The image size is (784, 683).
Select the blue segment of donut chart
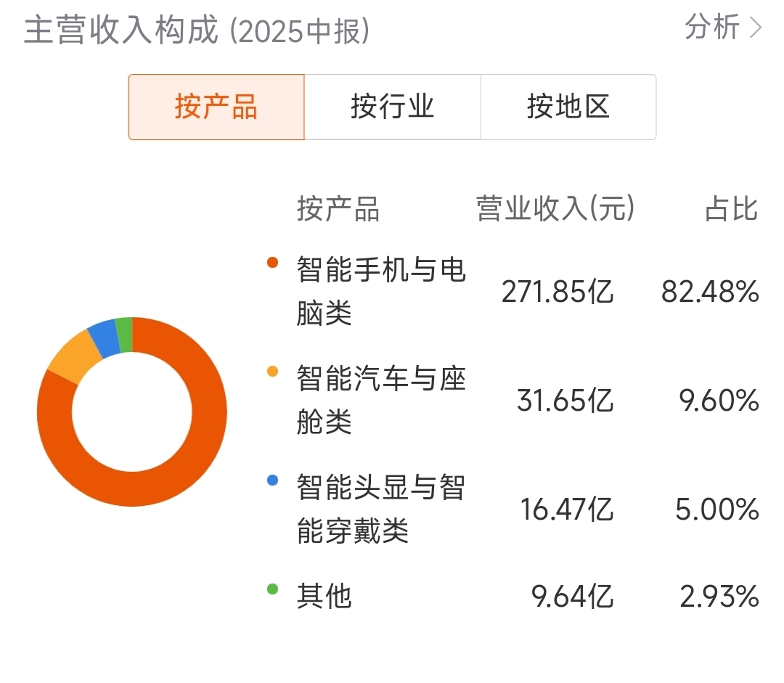click(104, 338)
